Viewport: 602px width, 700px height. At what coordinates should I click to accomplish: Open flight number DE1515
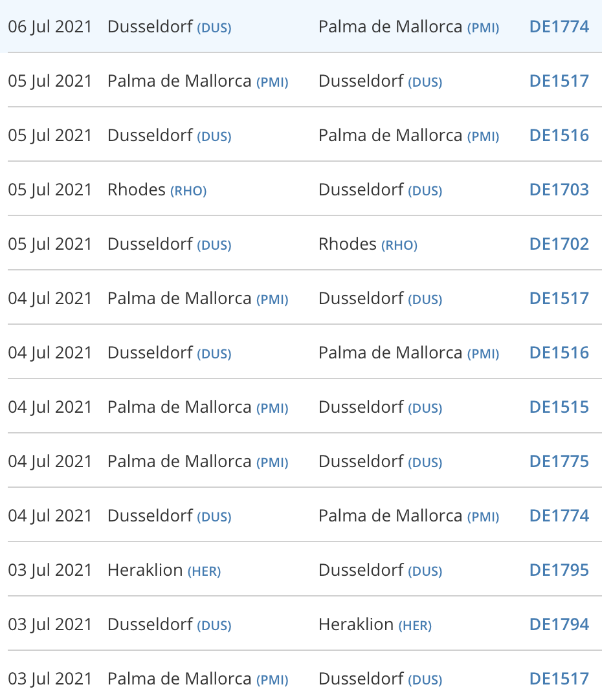(559, 407)
